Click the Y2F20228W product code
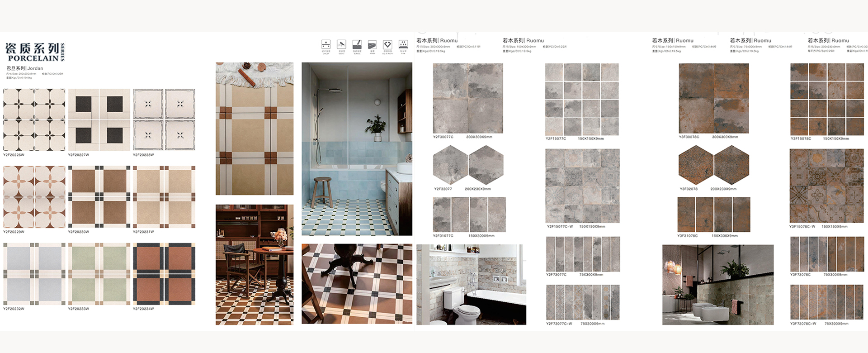The height and width of the screenshot is (353, 868). 143,155
